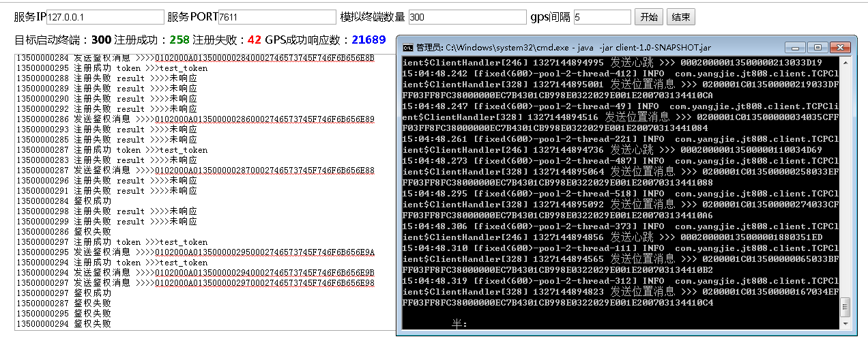Click cmd line timestamped 15:04:48.295
This screenshot has width=868, height=339.
tap(621, 194)
